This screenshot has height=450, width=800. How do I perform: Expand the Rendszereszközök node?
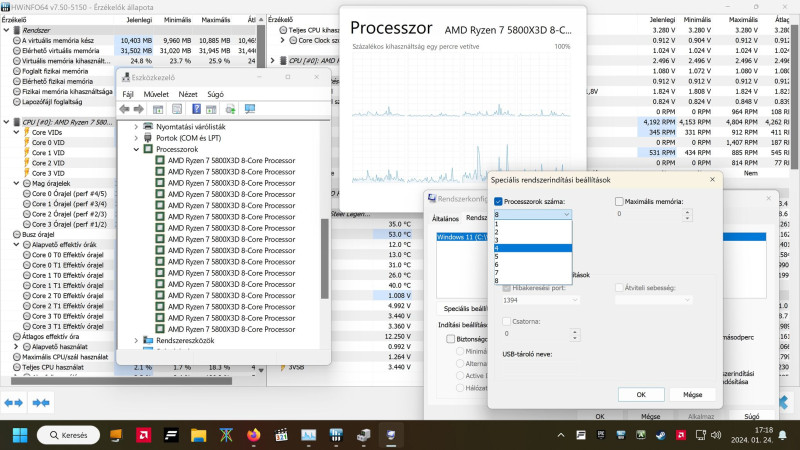point(136,340)
